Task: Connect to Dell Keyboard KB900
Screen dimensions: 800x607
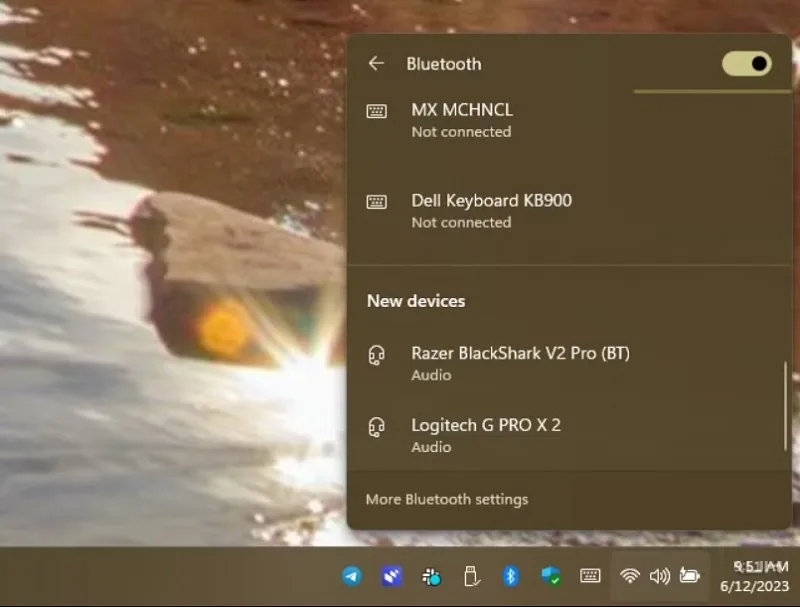Action: 569,211
